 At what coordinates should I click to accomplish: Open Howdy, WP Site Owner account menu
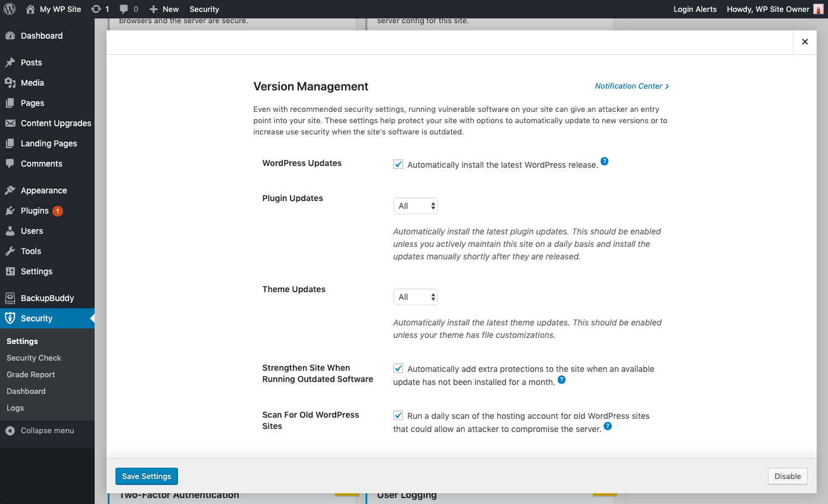(775, 9)
